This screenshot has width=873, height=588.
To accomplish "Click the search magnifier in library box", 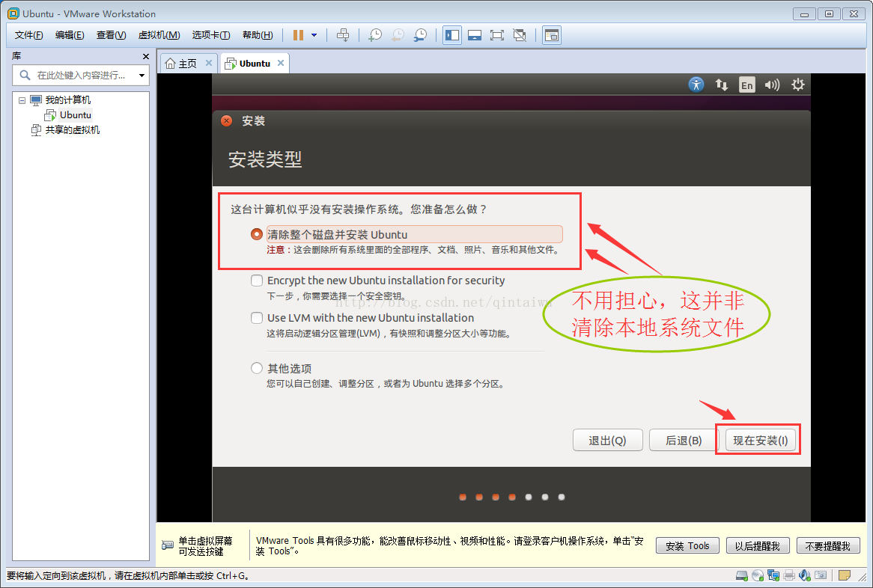I will [x=25, y=75].
